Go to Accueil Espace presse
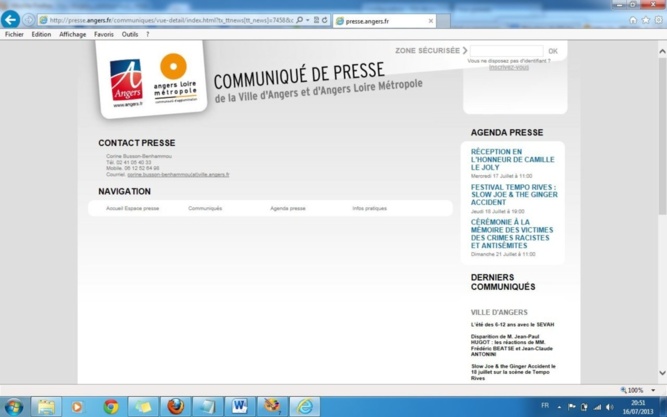The image size is (667, 417). (132, 208)
